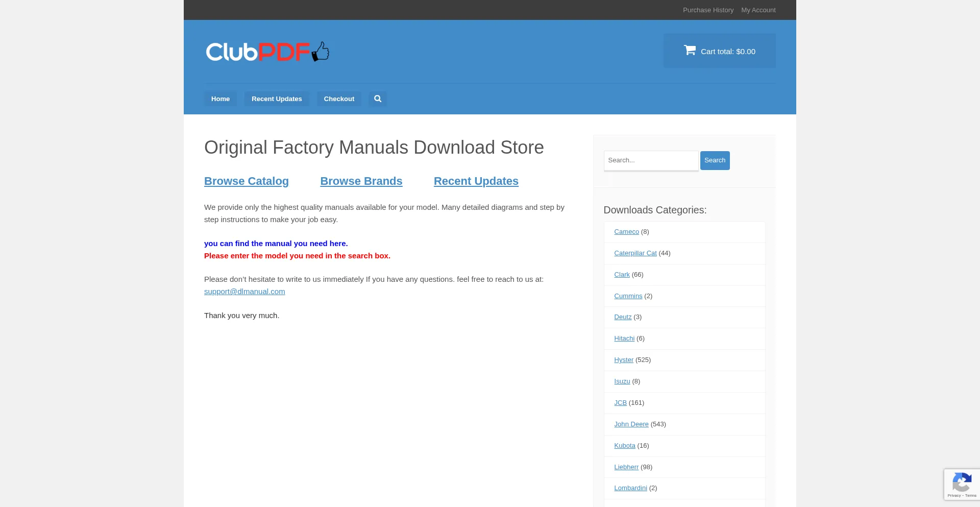Click the page title Original Factory Manuals Download Store
This screenshot has height=507, width=980.
coord(374,148)
